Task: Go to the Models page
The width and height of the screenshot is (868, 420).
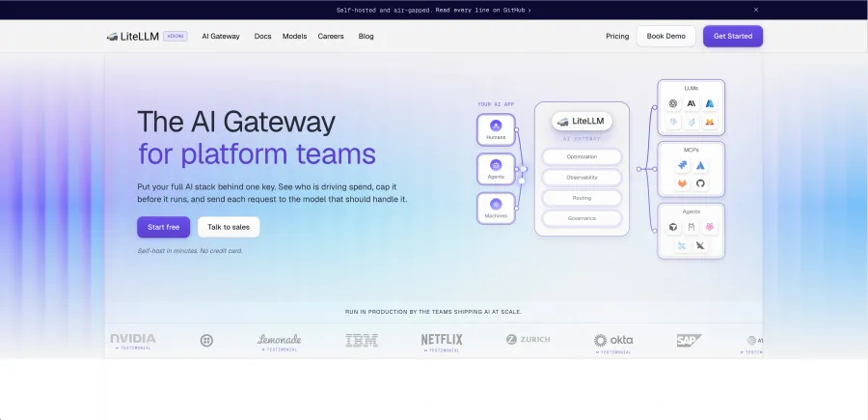Action: (294, 37)
